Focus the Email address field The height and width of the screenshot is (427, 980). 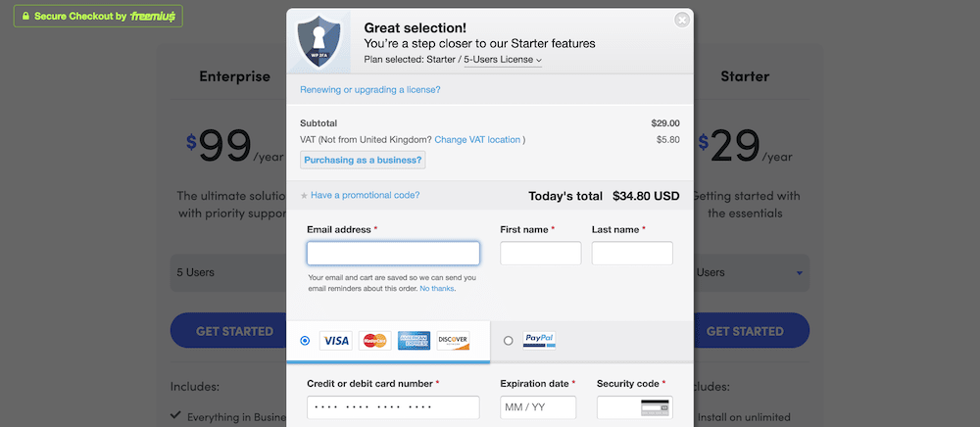[x=393, y=254]
